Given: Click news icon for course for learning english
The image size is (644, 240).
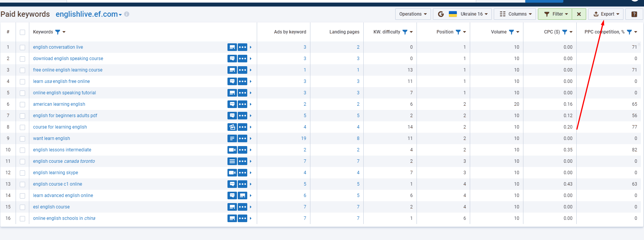Looking at the screenshot, I should [232, 127].
